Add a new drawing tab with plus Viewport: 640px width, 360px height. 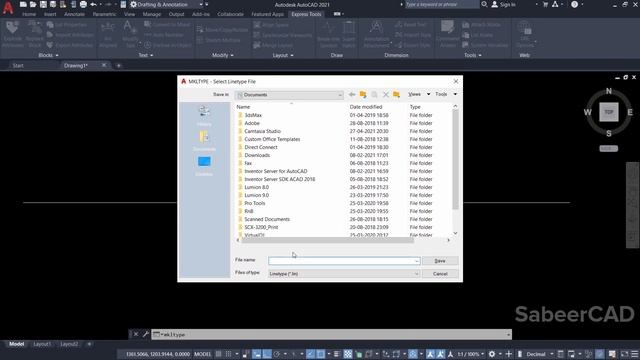(x=119, y=66)
